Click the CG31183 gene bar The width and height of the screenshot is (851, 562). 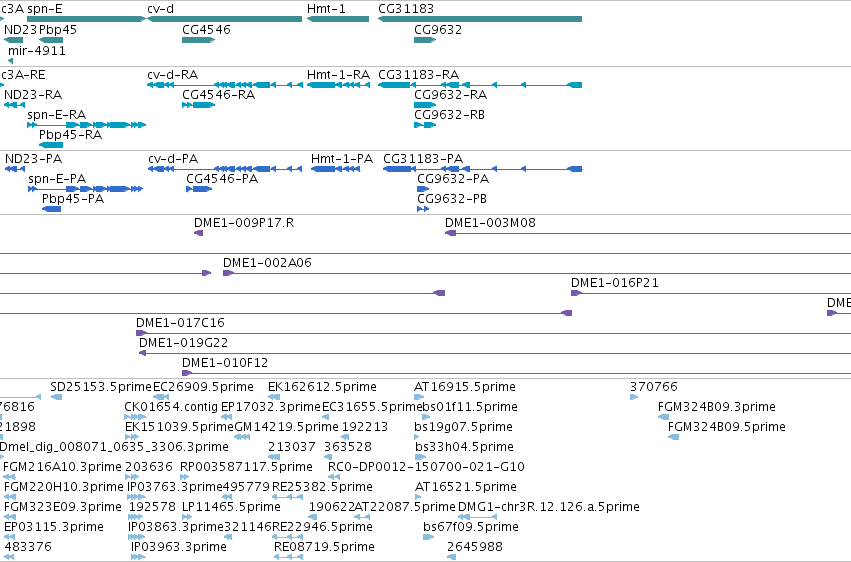[x=480, y=19]
